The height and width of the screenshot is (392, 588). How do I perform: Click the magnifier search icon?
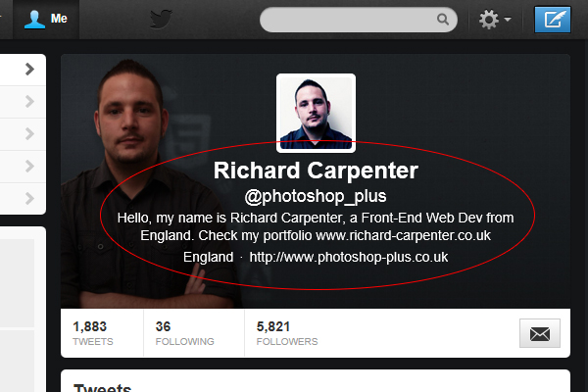(x=443, y=20)
